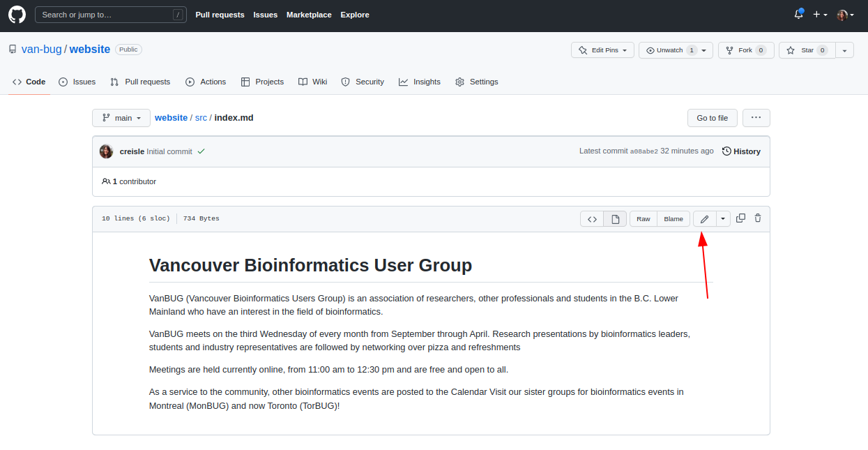This screenshot has height=450, width=868.
Task: Go to Explore
Action: [x=355, y=15]
